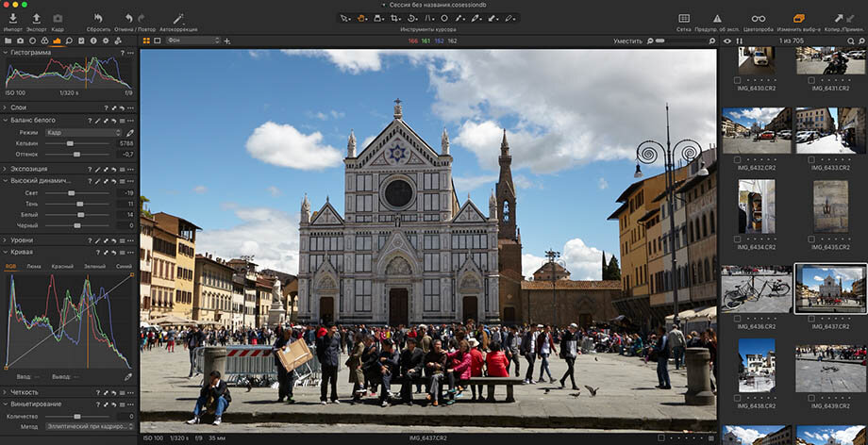Select the pointer Select cursor tool

pyautogui.click(x=344, y=18)
